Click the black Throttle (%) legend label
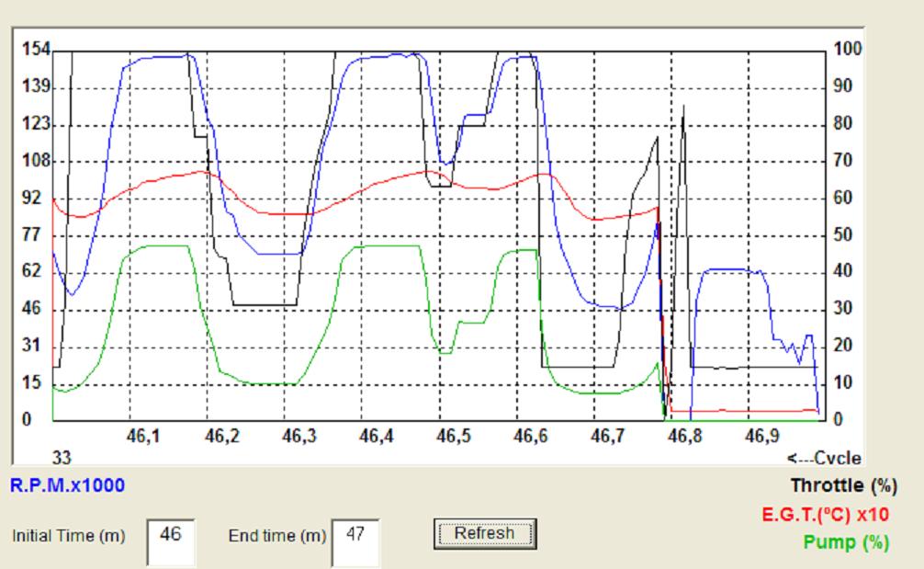 coord(843,486)
